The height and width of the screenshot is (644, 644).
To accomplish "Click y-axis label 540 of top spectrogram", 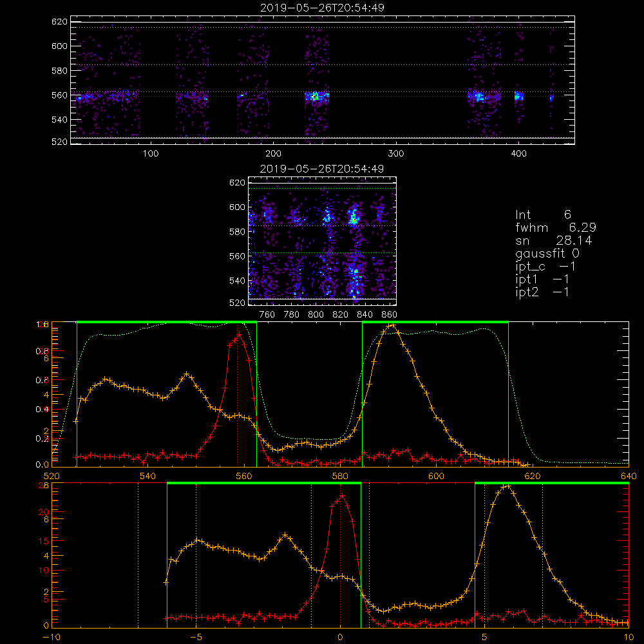I will click(59, 120).
